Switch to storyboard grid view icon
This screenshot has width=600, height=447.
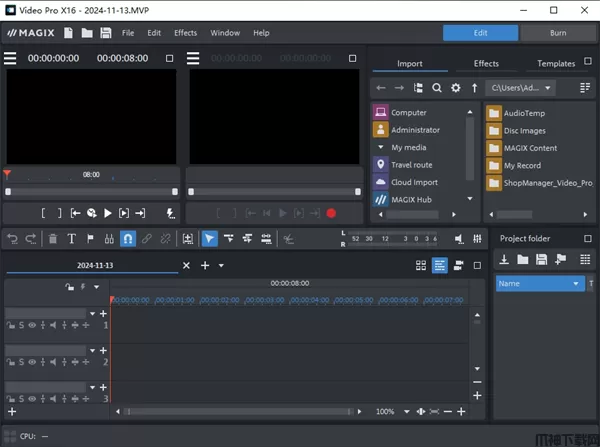(421, 266)
